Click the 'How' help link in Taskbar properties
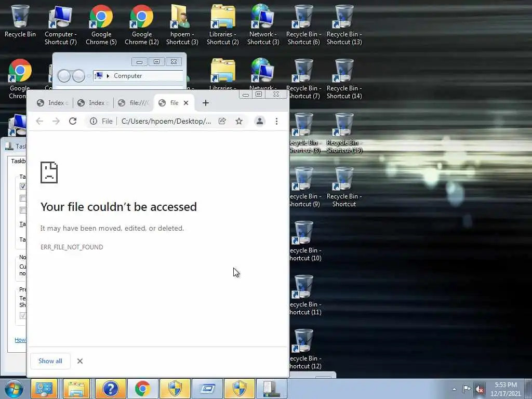The width and height of the screenshot is (532, 399). point(20,340)
